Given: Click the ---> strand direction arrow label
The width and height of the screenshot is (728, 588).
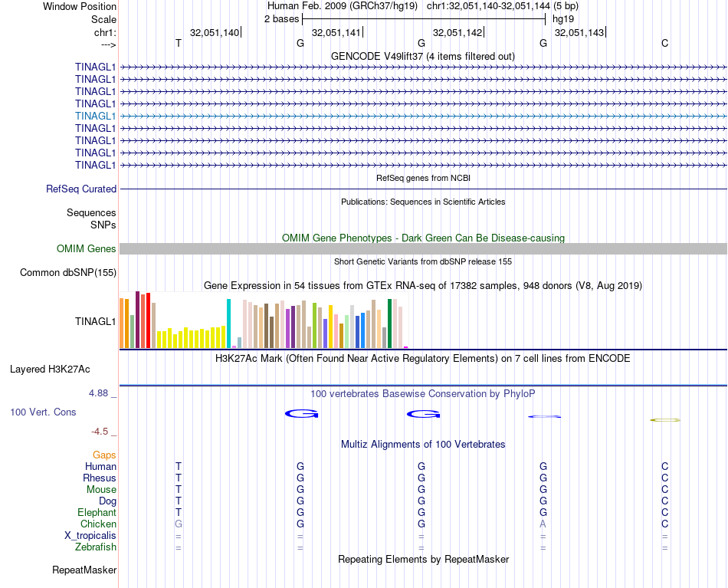Looking at the screenshot, I should coord(108,44).
